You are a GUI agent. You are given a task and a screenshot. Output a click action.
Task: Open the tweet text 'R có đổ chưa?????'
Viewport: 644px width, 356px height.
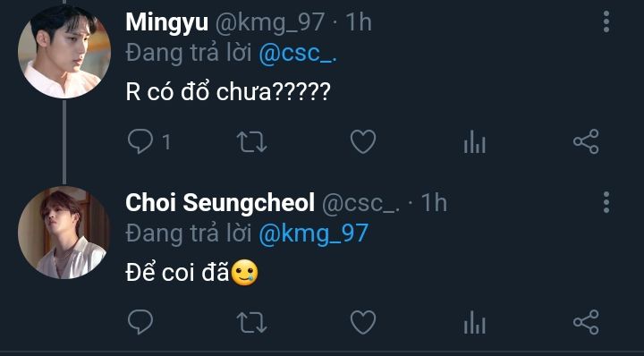pos(228,92)
